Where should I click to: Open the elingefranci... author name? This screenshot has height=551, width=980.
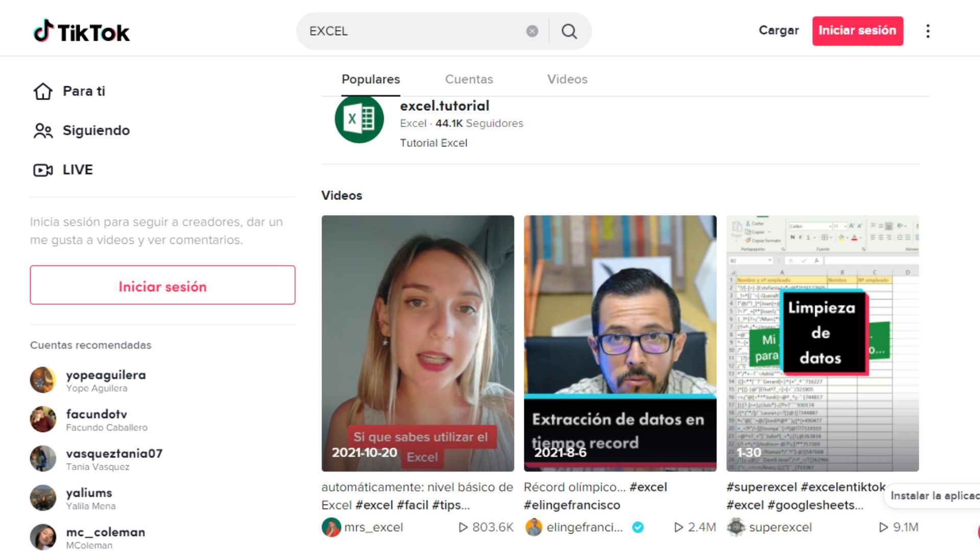(584, 528)
